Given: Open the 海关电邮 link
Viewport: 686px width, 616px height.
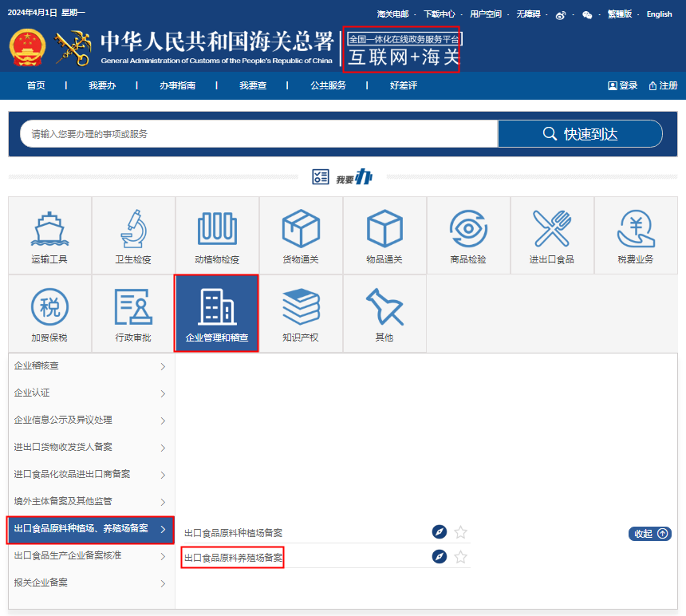Looking at the screenshot, I should pyautogui.click(x=393, y=14).
